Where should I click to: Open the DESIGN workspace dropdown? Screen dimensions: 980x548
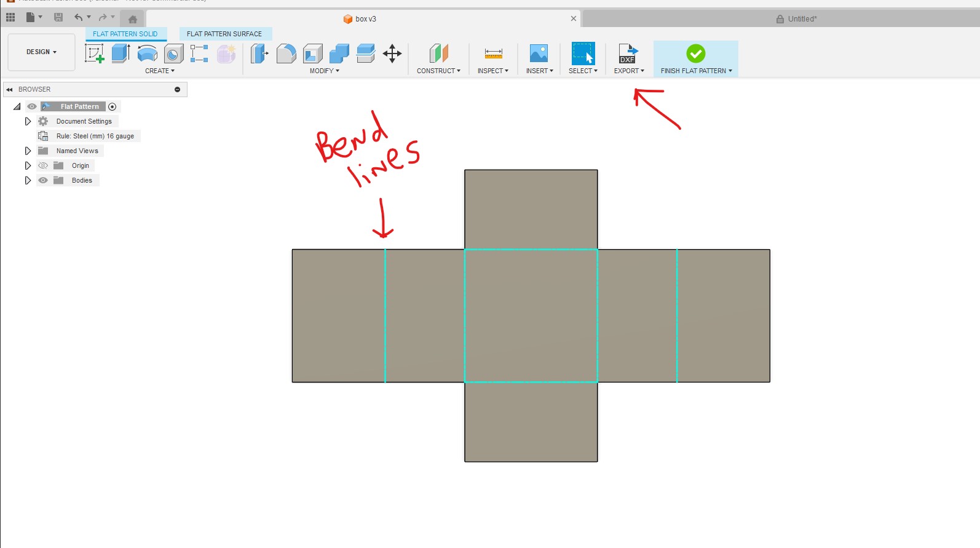click(41, 52)
